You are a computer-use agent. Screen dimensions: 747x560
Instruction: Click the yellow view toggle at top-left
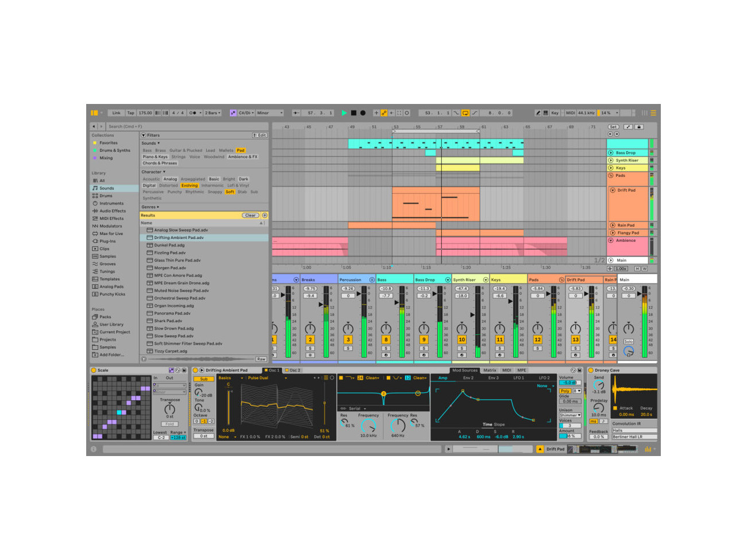94,113
